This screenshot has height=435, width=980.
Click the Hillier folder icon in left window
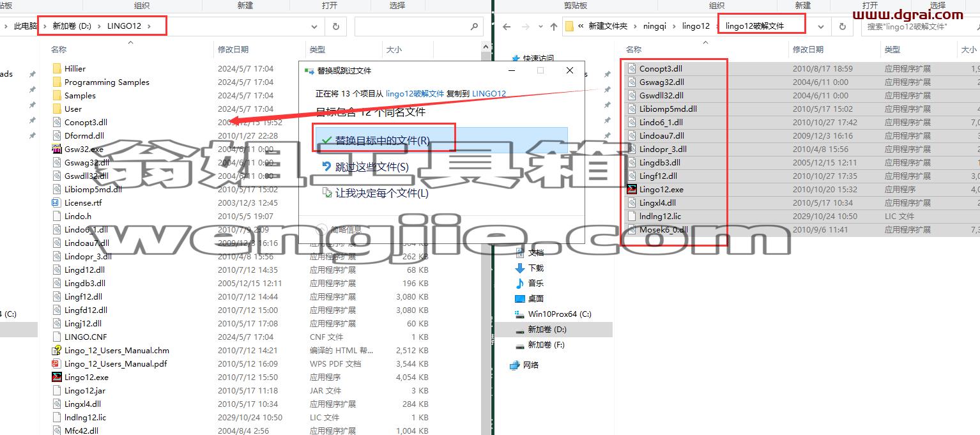click(57, 68)
